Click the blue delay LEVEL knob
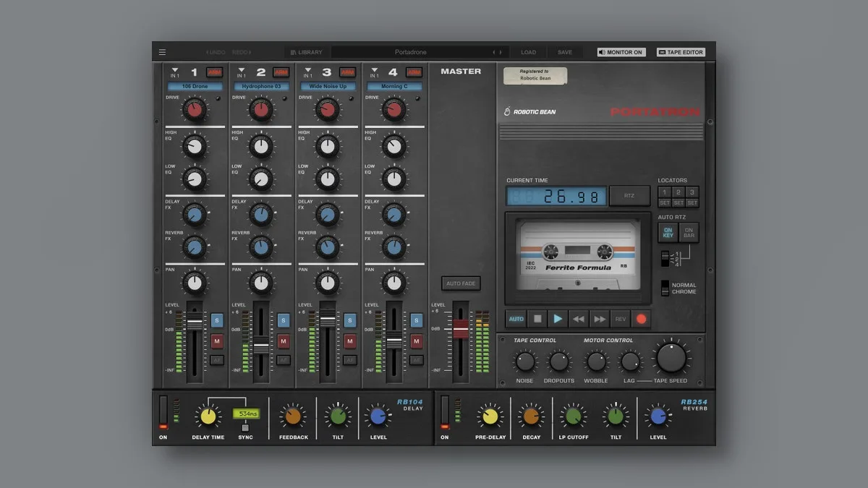868x488 pixels. pos(378,416)
